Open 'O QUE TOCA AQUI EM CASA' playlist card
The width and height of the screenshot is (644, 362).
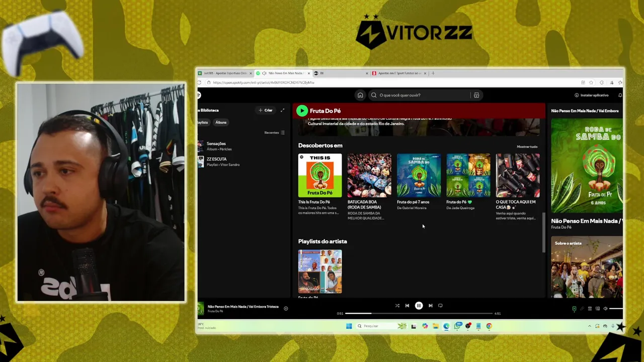point(517,187)
